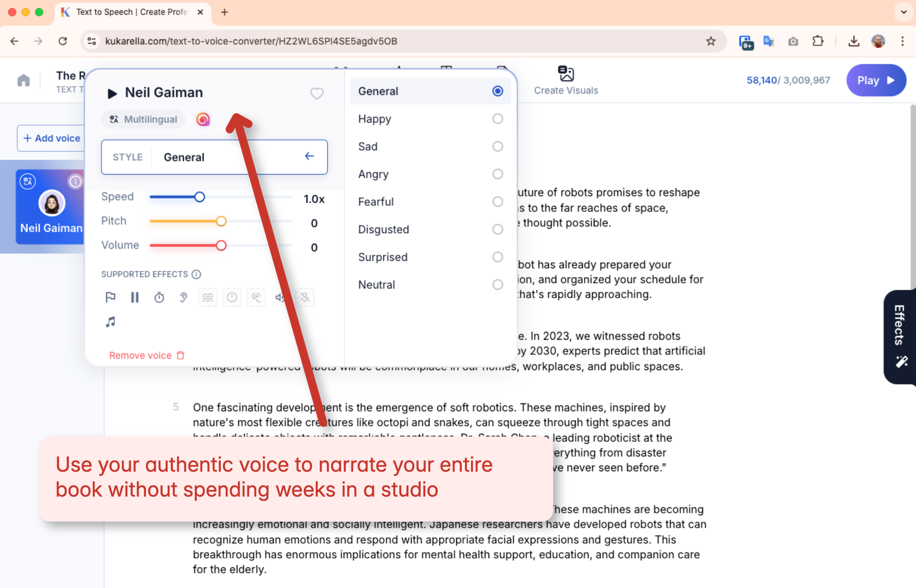Select the pause effect icon
The height and width of the screenshot is (588, 916).
(x=135, y=298)
